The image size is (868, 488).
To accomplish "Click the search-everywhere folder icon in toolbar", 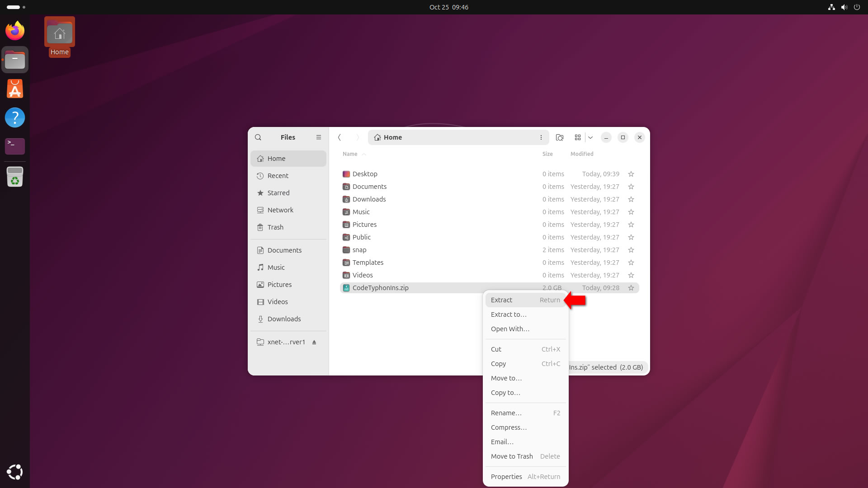I will [x=560, y=137].
